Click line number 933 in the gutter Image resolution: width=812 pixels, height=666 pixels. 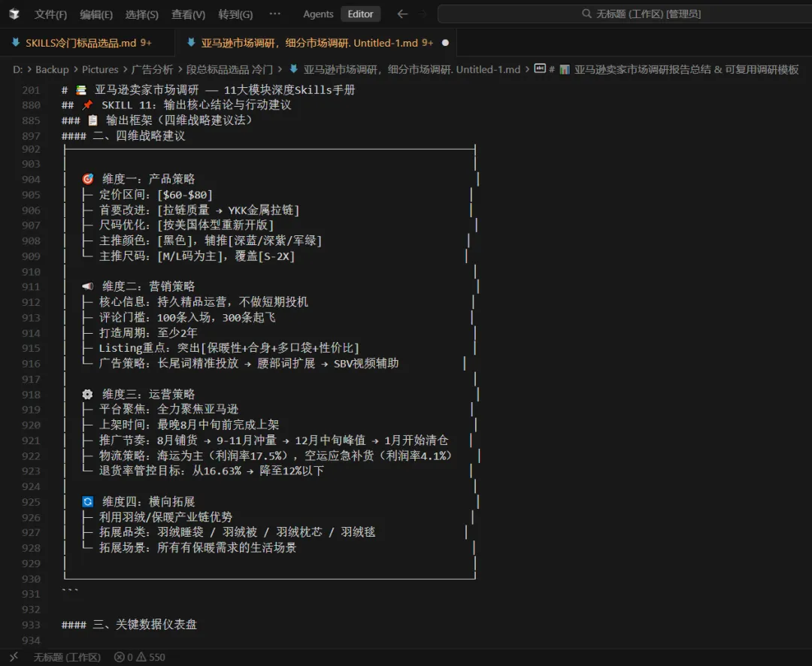(x=31, y=625)
